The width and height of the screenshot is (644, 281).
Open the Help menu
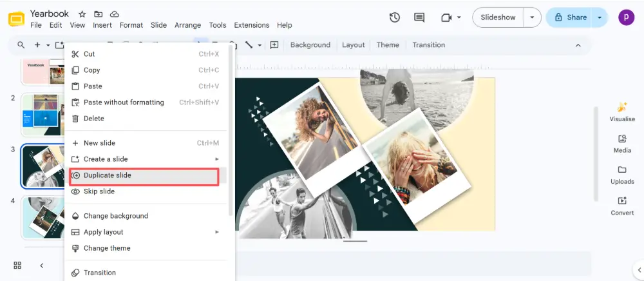[x=284, y=25]
